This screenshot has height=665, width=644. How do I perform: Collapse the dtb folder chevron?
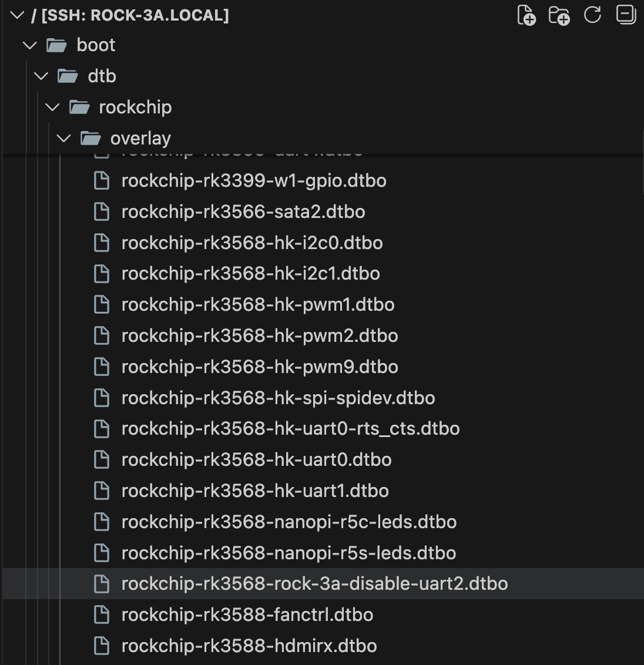click(41, 76)
